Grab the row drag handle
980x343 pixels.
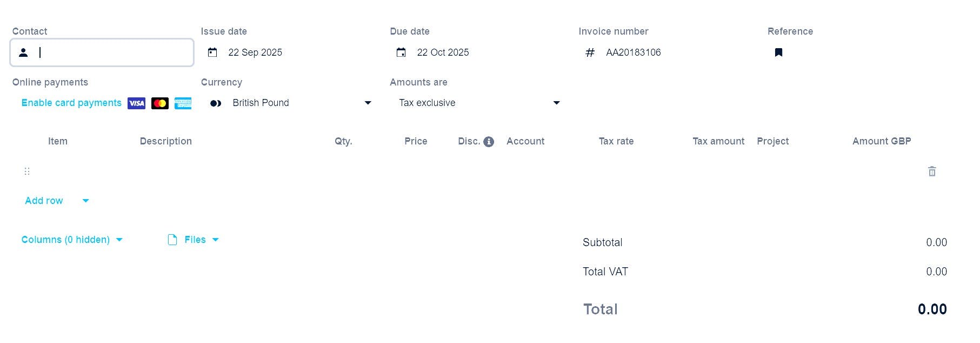(27, 171)
